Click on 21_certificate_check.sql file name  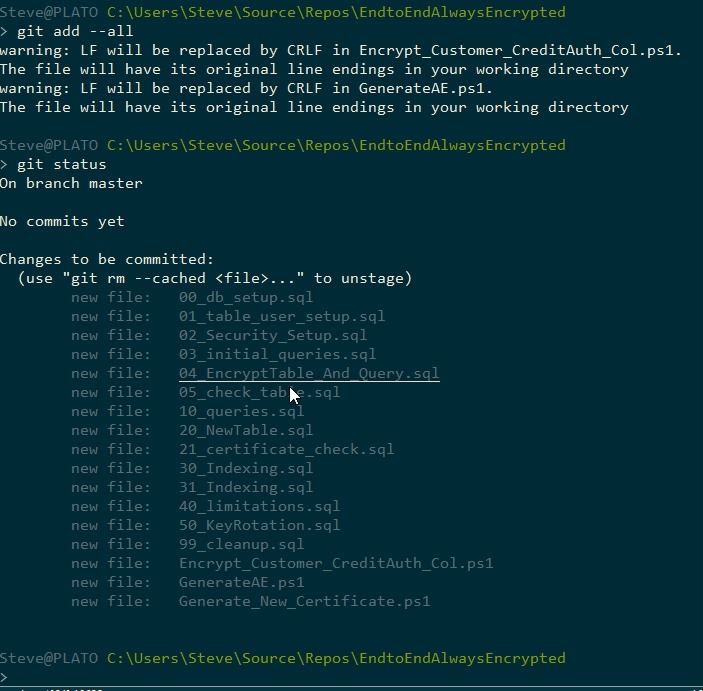[286, 449]
